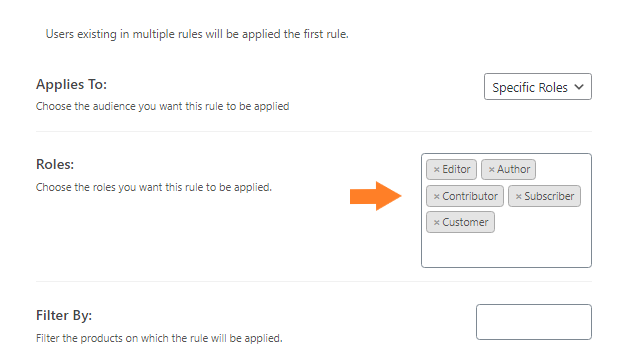Click the Choose the audience description text
This screenshot has height=362, width=633.
pyautogui.click(x=163, y=106)
